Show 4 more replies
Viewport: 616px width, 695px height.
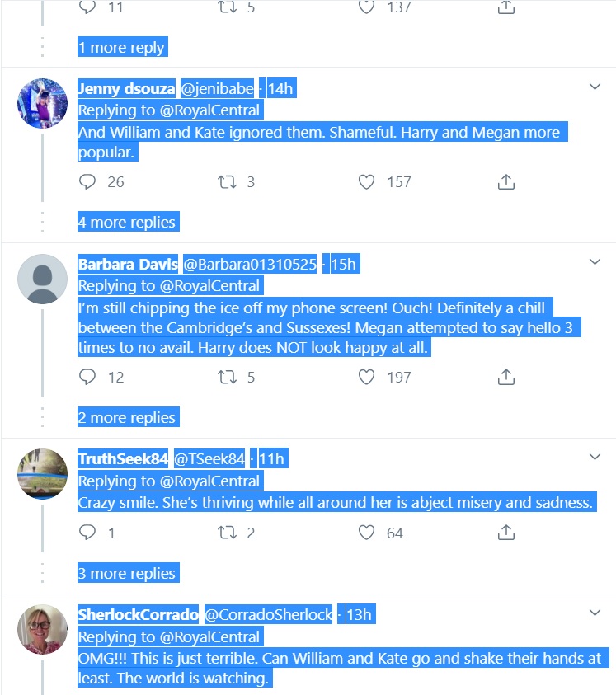(126, 223)
